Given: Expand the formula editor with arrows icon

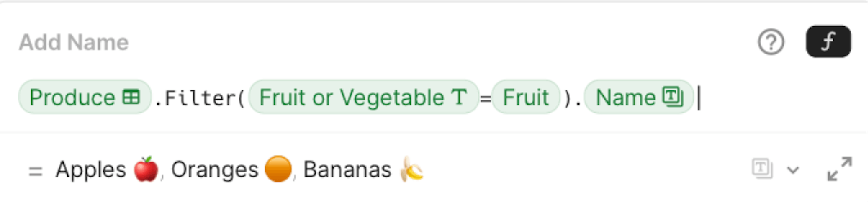Looking at the screenshot, I should coord(839,169).
